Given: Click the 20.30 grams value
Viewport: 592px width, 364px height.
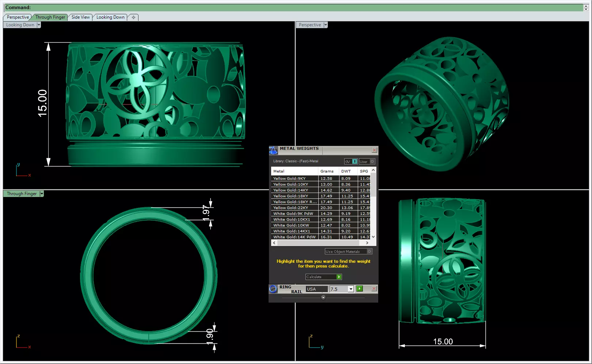Looking at the screenshot, I should pos(326,208).
